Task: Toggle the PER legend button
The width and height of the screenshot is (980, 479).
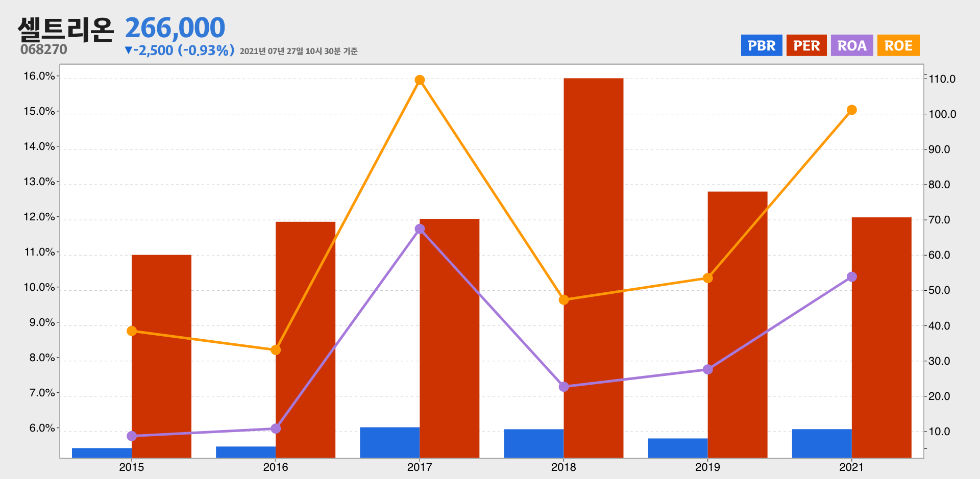Action: (x=806, y=45)
